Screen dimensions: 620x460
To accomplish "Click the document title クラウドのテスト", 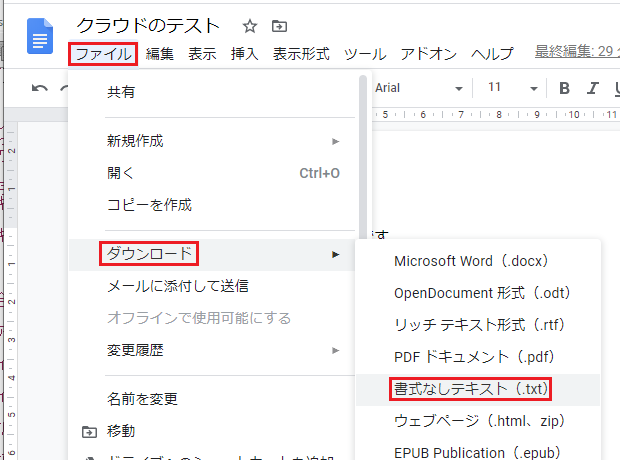I will pos(148,26).
